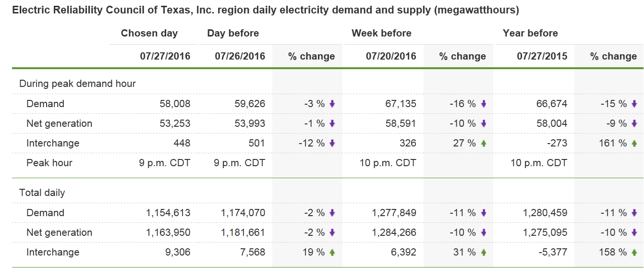Click the down arrow next to -3 % peak demand
This screenshot has height=268, width=644.
(x=332, y=104)
